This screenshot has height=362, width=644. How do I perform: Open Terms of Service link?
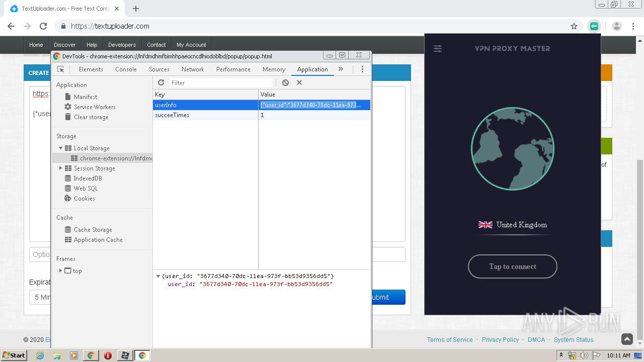tap(450, 340)
